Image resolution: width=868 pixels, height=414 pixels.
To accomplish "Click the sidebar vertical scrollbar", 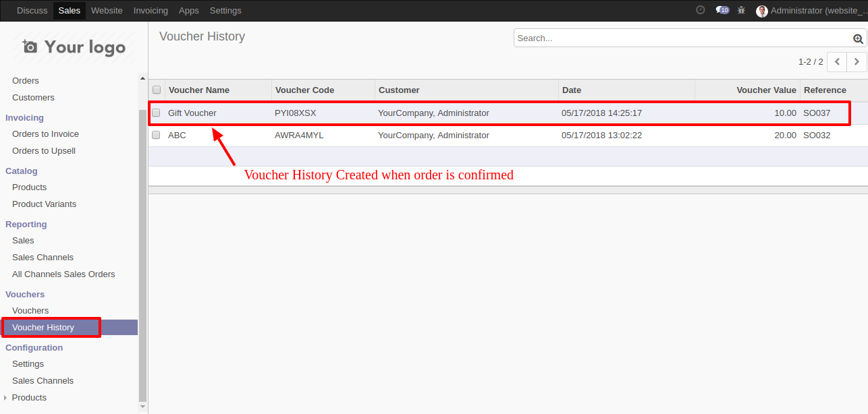I will click(142, 255).
